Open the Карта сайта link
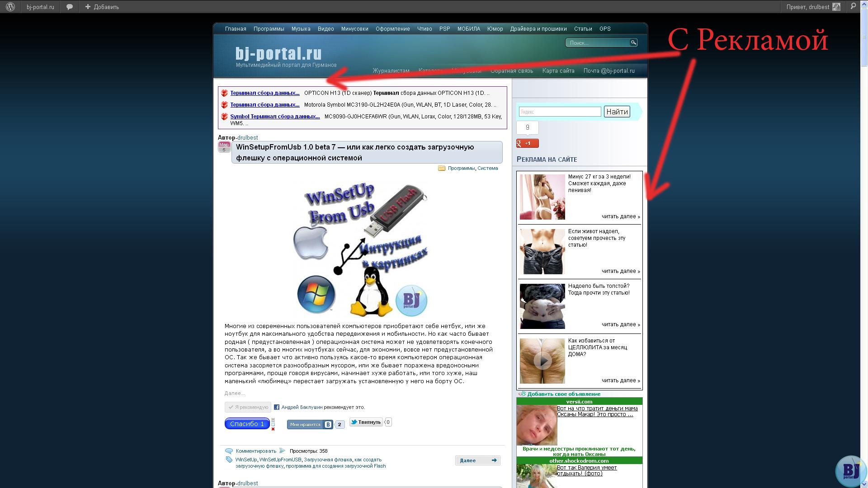 coord(558,71)
